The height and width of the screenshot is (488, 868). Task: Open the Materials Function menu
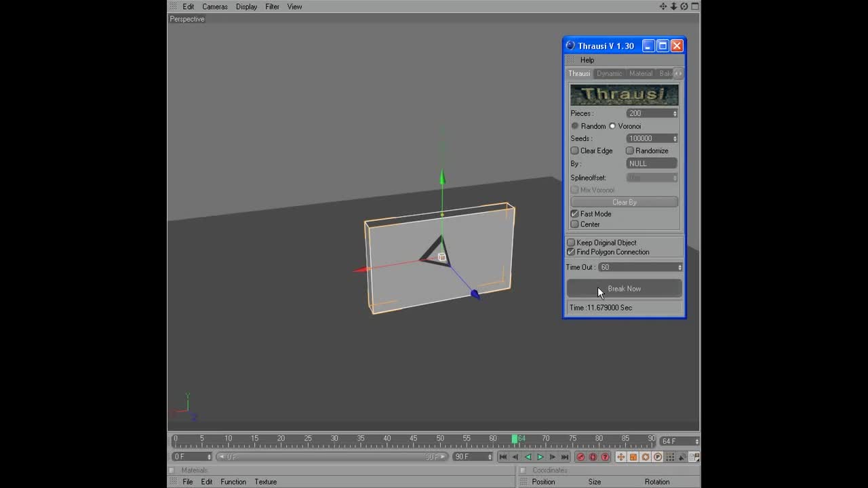(233, 482)
